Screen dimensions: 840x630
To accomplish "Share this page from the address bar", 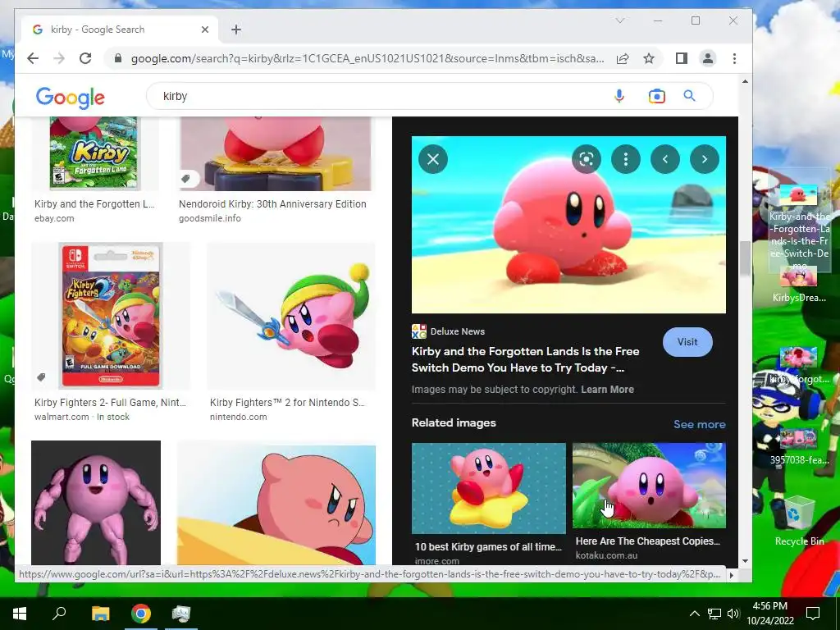I will tap(623, 58).
